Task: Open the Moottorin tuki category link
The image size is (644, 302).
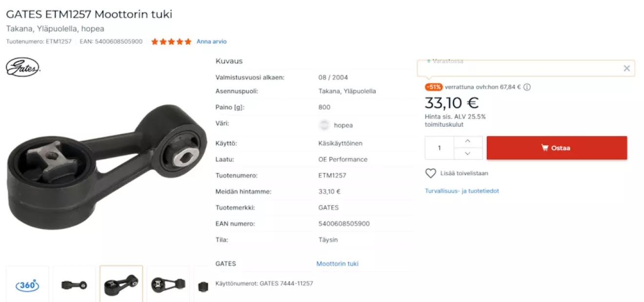Action: [x=337, y=263]
